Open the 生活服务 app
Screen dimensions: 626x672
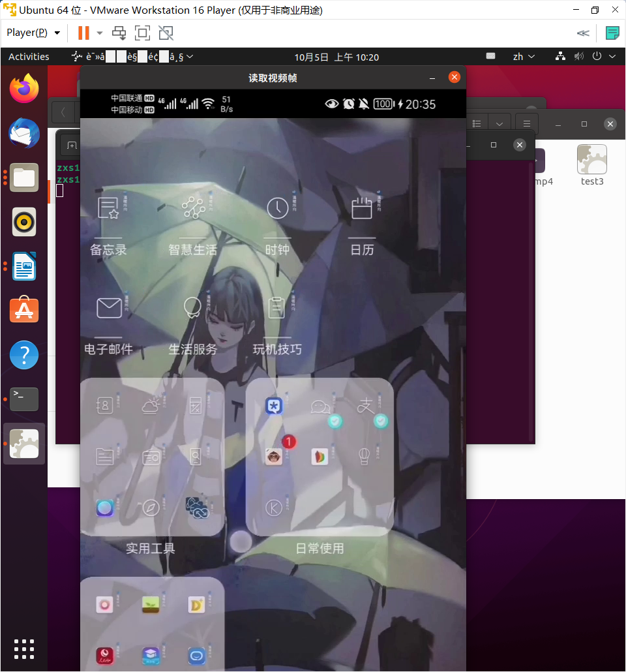(193, 308)
